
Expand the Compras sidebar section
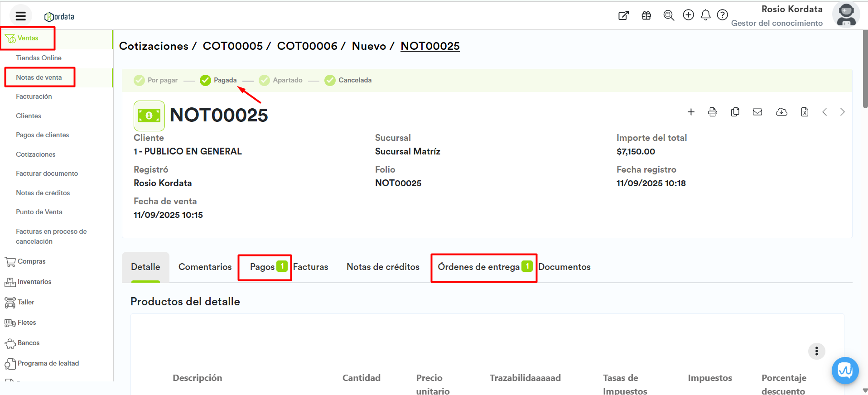(31, 261)
